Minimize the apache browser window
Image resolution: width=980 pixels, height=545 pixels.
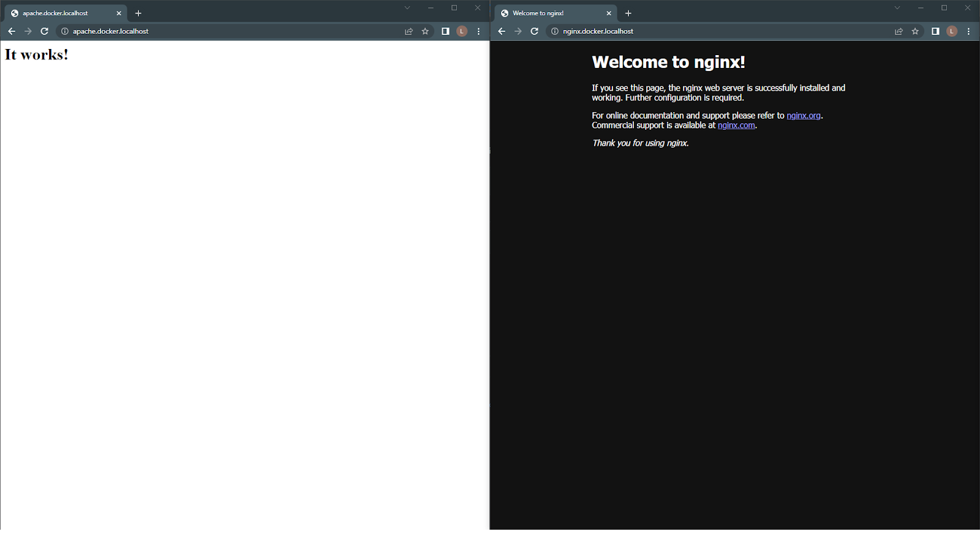pyautogui.click(x=431, y=8)
